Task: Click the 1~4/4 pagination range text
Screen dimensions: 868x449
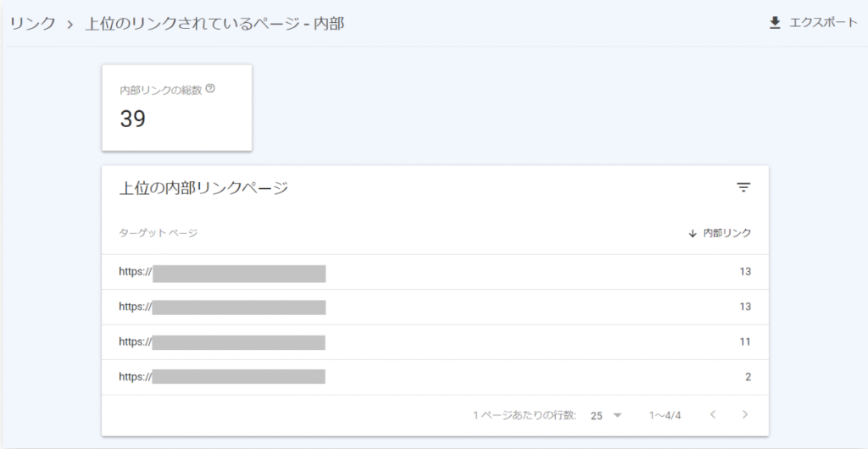Action: point(665,415)
